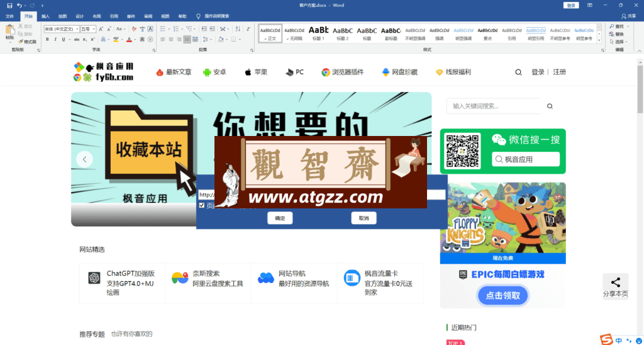644x345 pixels.
Task: Cut the selection with the scissors icon
Action: tap(20, 26)
